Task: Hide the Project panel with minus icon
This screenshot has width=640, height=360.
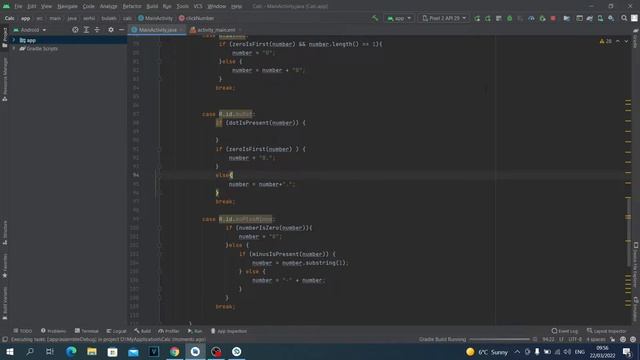Action: coord(122,30)
